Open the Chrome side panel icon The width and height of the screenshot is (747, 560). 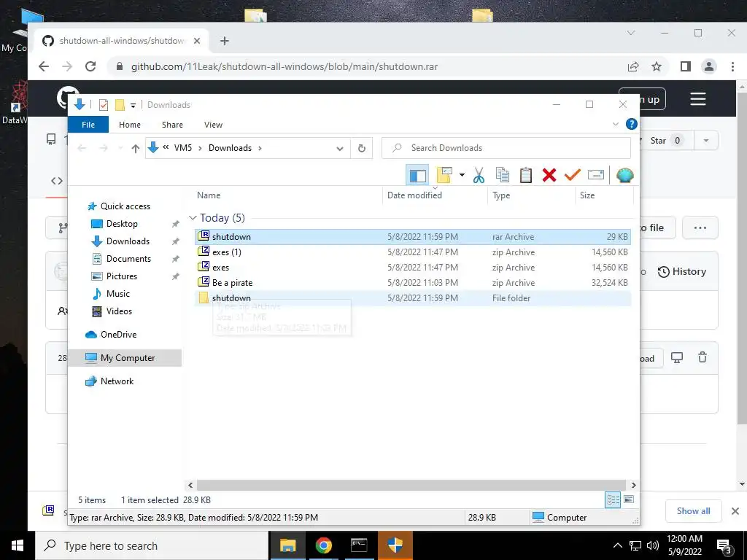coord(686,66)
